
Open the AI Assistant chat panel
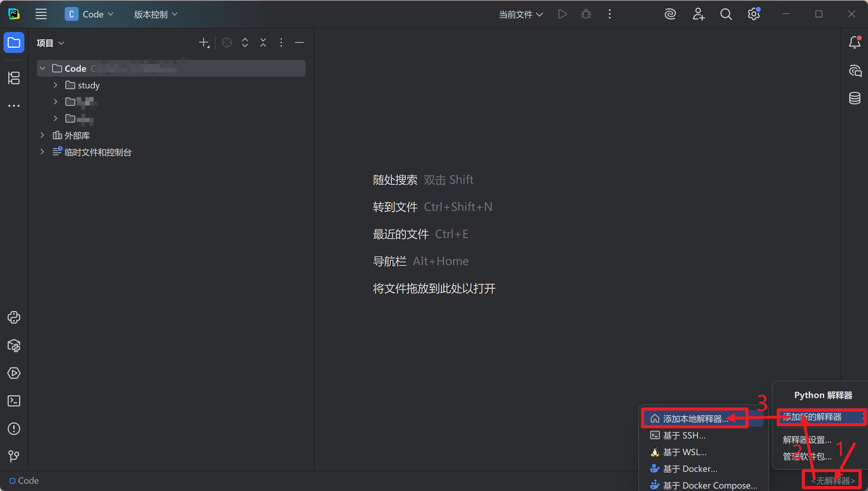click(855, 71)
